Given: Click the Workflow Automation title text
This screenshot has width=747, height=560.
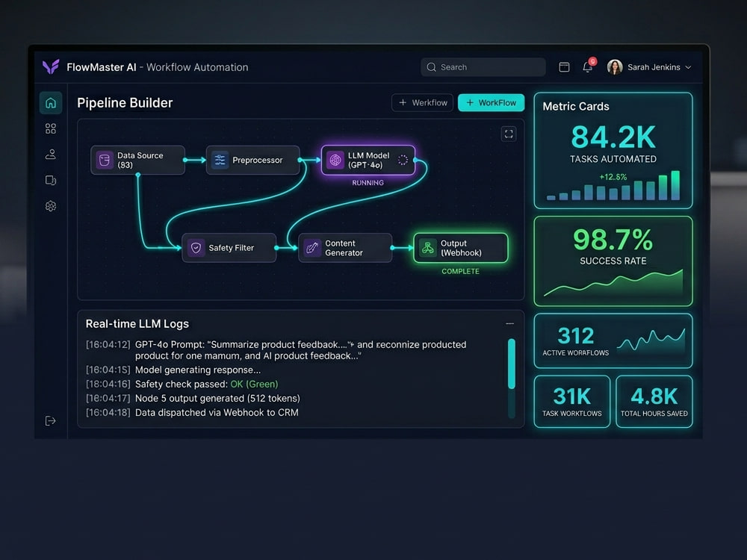Looking at the screenshot, I should point(197,67).
